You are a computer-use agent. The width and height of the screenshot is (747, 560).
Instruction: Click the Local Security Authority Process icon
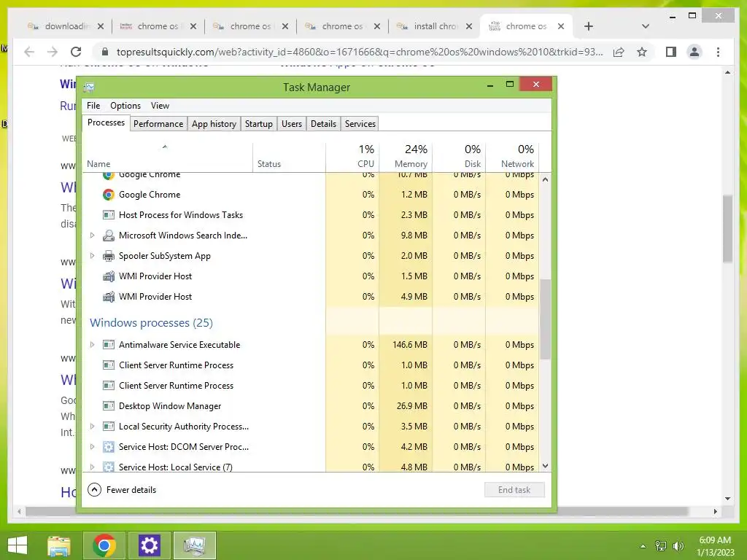pos(109,427)
